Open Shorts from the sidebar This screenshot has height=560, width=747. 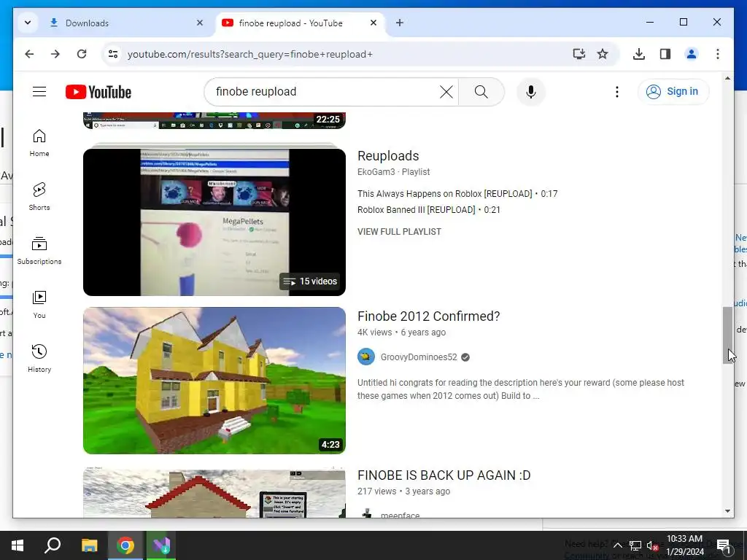pos(39,197)
